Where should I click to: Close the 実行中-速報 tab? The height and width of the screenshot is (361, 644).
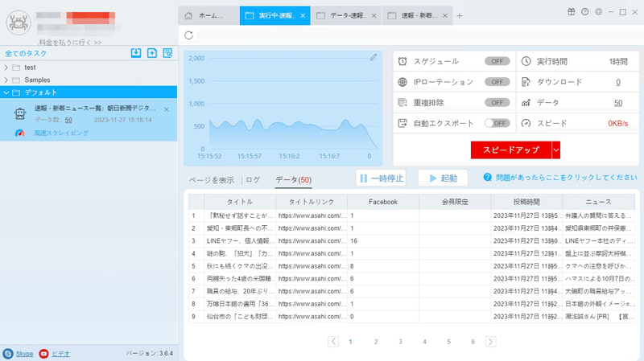303,15
